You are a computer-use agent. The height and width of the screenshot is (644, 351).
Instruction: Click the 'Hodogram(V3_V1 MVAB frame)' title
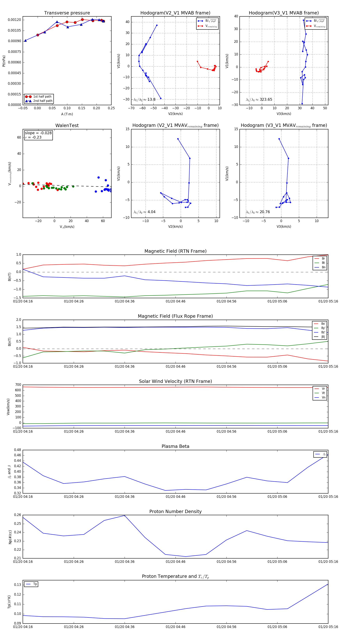coord(284,13)
